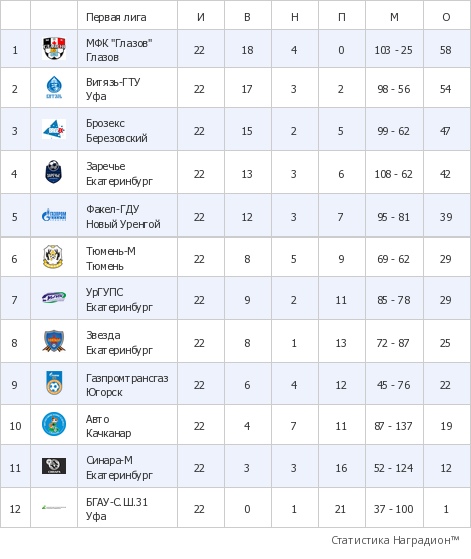Select the Синара-М black logo

click(54, 466)
